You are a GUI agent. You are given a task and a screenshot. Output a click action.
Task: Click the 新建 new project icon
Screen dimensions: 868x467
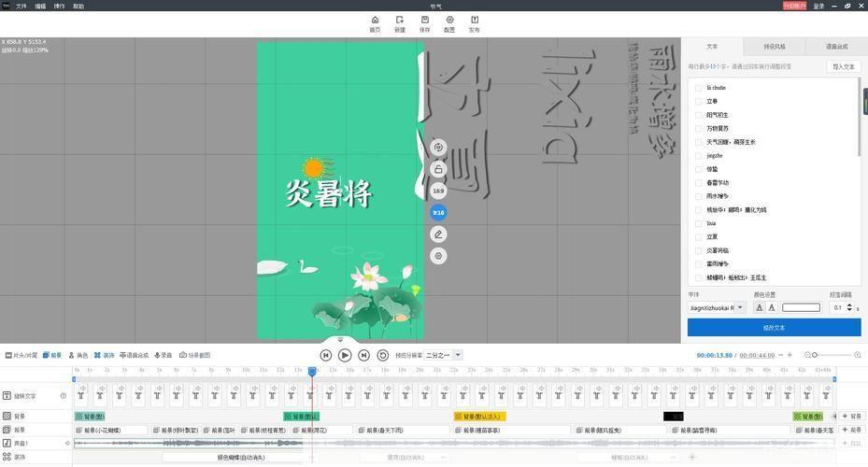[x=400, y=23]
